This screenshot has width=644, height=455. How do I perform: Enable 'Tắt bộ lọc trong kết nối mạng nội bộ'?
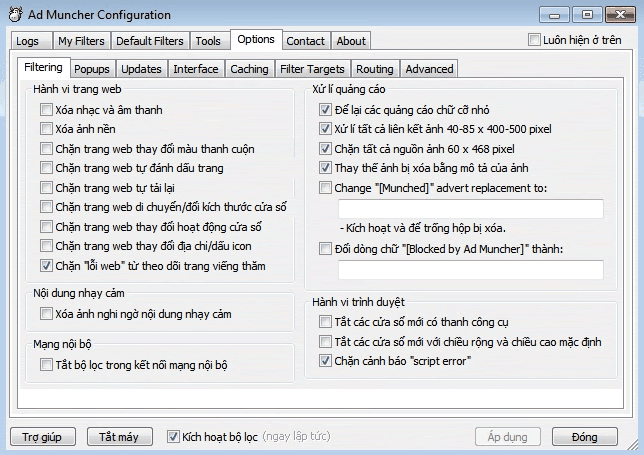click(x=46, y=365)
